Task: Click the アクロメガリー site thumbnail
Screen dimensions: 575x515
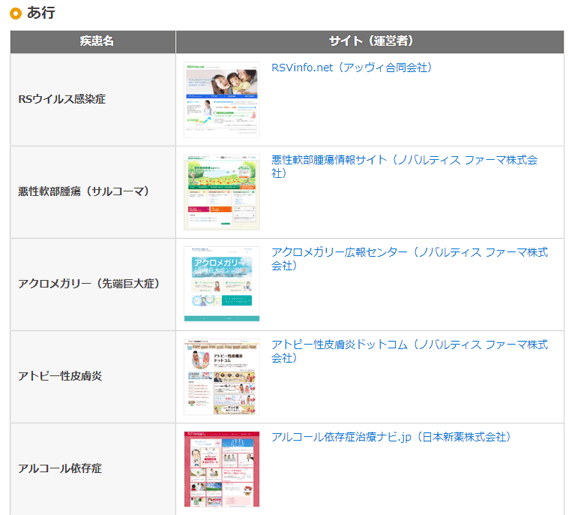Action: 221,284
